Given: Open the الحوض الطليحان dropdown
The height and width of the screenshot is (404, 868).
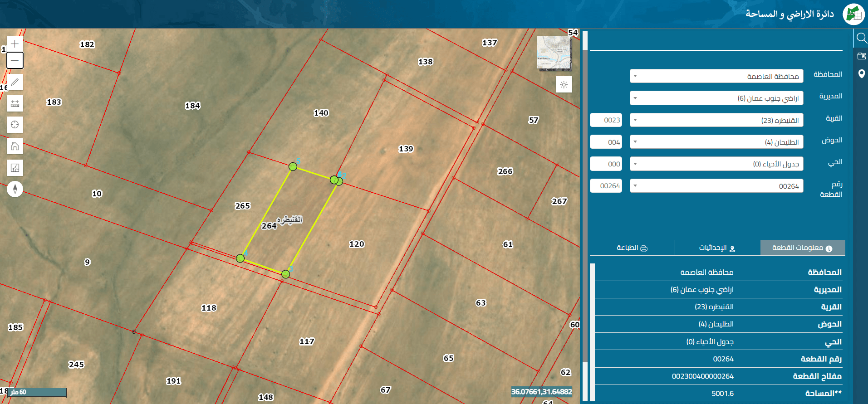Looking at the screenshot, I should (x=716, y=142).
